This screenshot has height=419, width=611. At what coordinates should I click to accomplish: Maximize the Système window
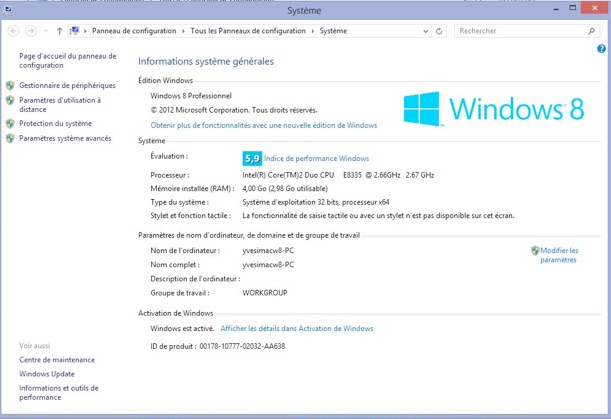[572, 8]
